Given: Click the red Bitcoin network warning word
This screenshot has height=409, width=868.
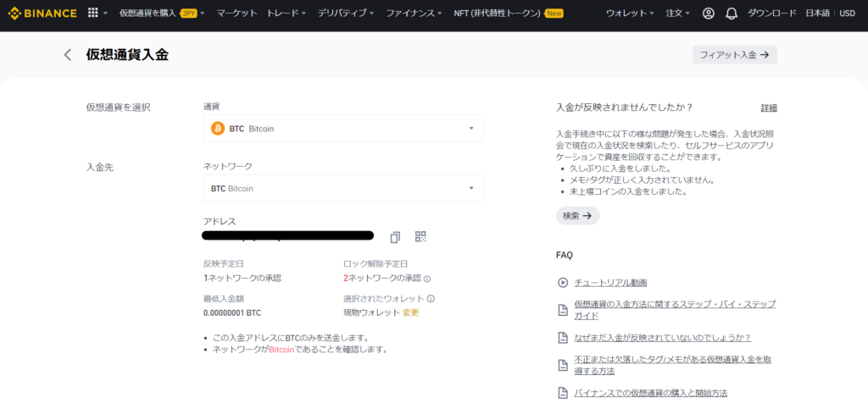Looking at the screenshot, I should (x=281, y=350).
